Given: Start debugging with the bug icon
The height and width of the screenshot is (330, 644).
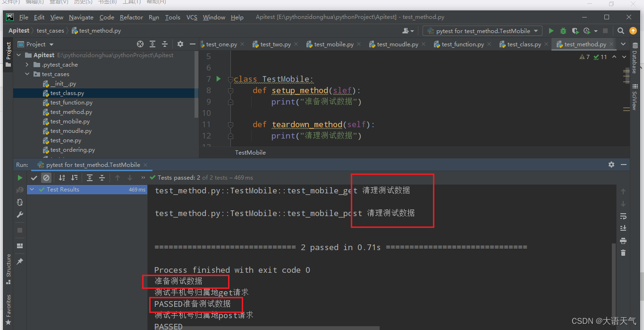Looking at the screenshot, I should (563, 30).
